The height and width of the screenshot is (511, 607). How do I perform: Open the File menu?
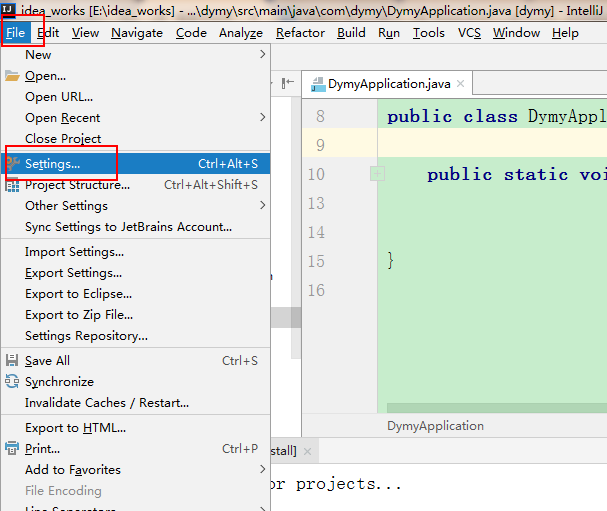tap(16, 33)
